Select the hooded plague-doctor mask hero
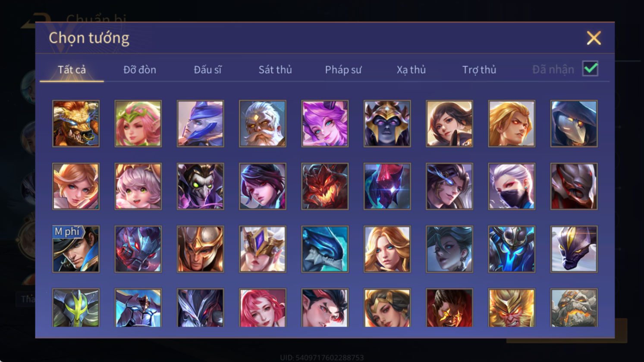This screenshot has width=644, height=362. [x=574, y=124]
